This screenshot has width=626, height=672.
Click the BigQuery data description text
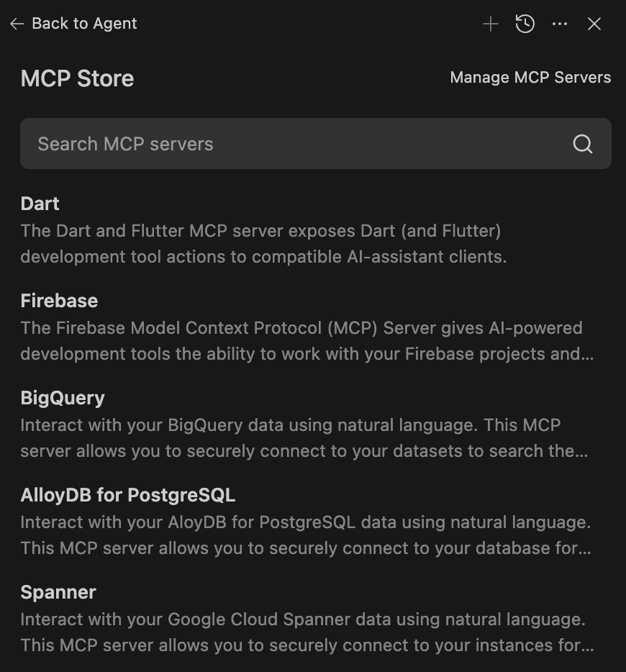click(302, 438)
